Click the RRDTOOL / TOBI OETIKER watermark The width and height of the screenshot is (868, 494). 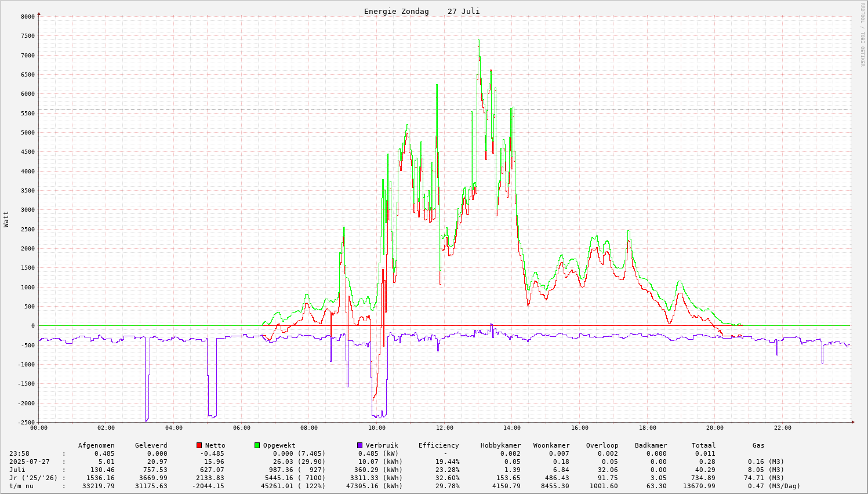coord(862,34)
